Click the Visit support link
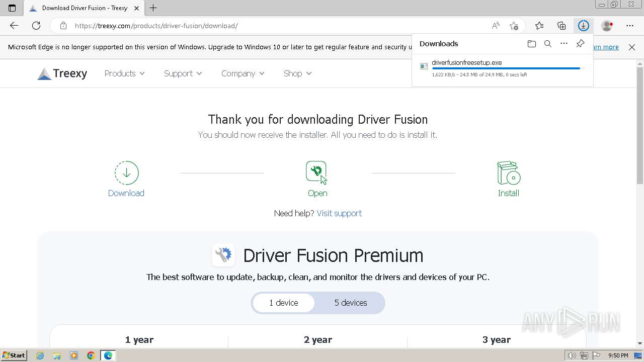Viewport: 644px width, 362px height. [x=339, y=213]
